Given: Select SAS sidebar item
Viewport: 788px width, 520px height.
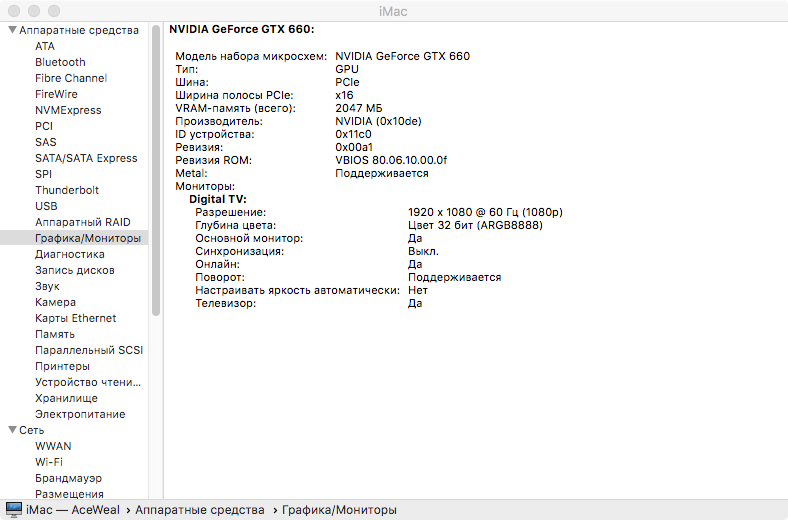Looking at the screenshot, I should [x=46, y=142].
